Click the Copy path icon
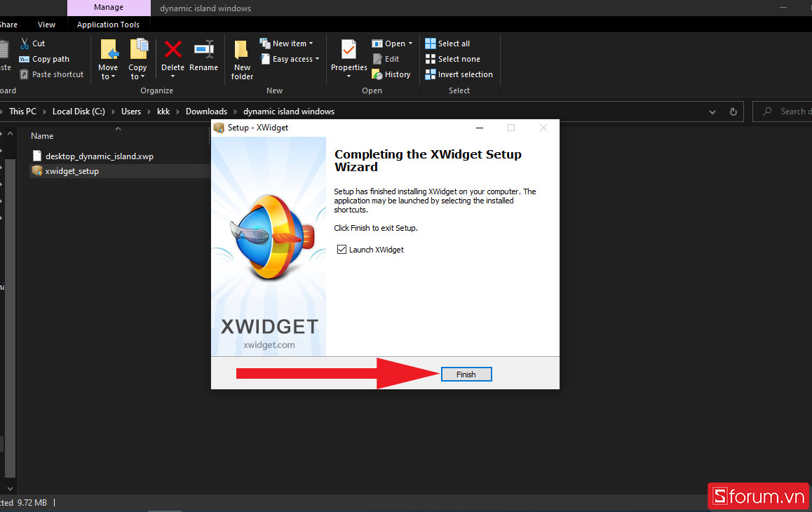 click(44, 58)
